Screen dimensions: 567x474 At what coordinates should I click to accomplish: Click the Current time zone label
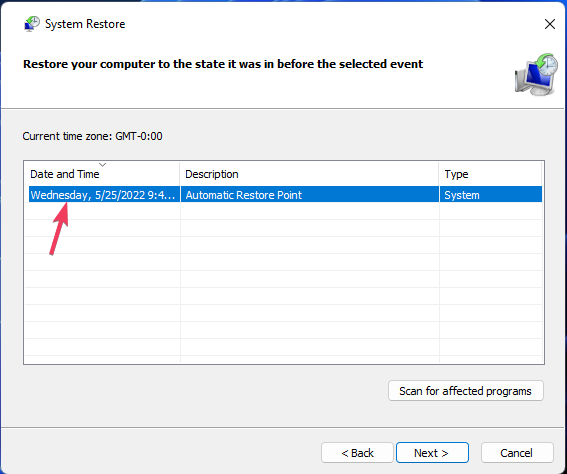92,136
